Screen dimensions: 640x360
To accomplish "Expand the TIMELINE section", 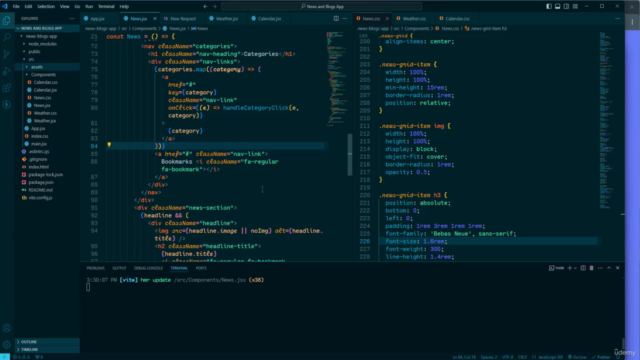I will [47, 350].
